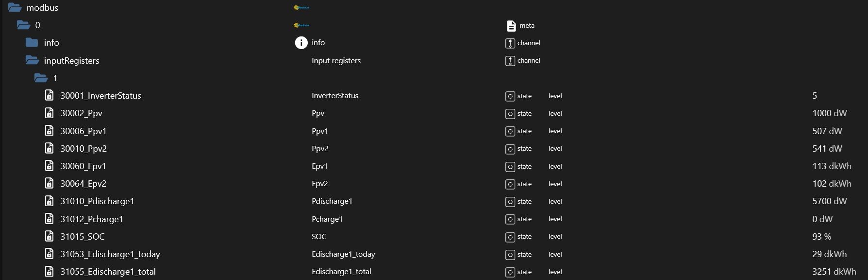Select the 31010_Pdischarge1 tree item
This screenshot has width=868, height=280.
click(97, 201)
